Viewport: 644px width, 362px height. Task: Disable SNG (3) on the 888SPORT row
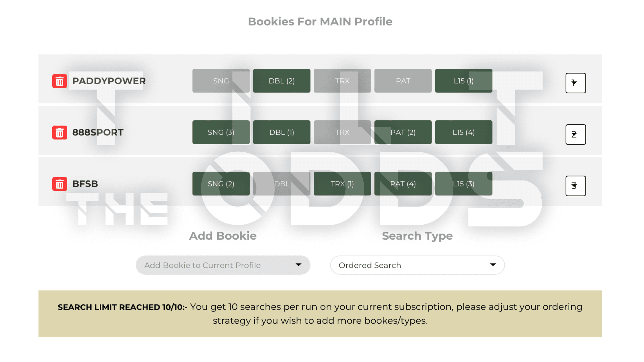tap(221, 132)
